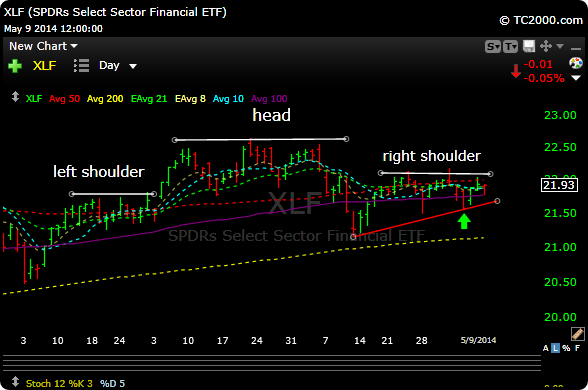
Task: Open the color palette icon
Action: coord(576,63)
